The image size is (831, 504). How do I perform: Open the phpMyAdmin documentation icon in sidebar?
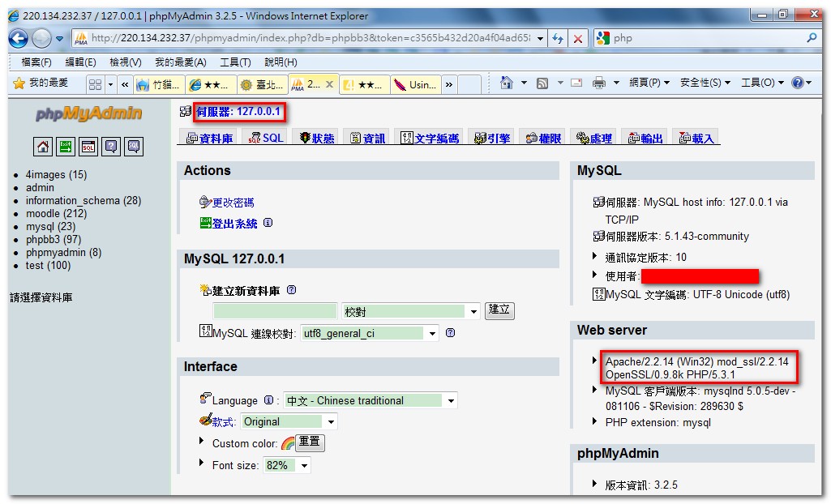(111, 146)
